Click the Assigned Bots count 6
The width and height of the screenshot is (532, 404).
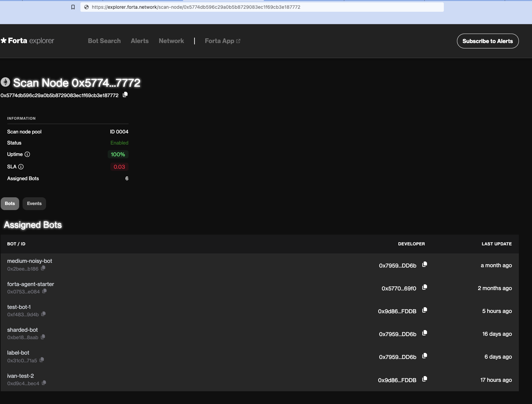127,178
